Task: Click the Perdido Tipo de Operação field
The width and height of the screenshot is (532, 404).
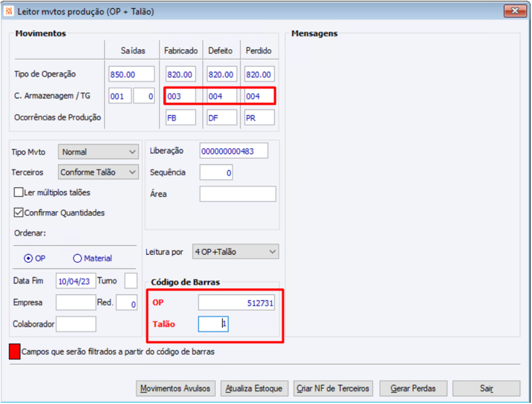Action: (259, 74)
